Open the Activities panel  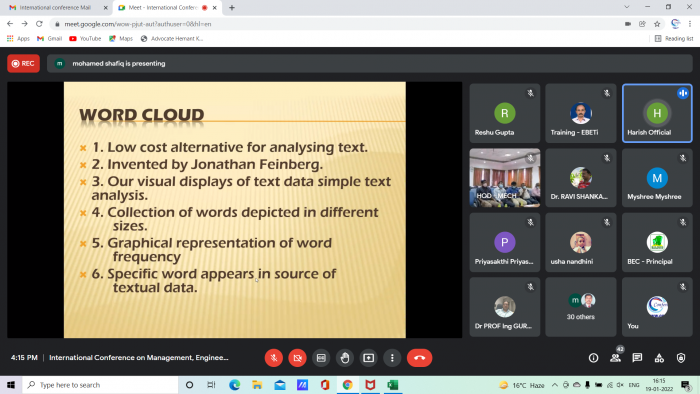pyautogui.click(x=659, y=358)
